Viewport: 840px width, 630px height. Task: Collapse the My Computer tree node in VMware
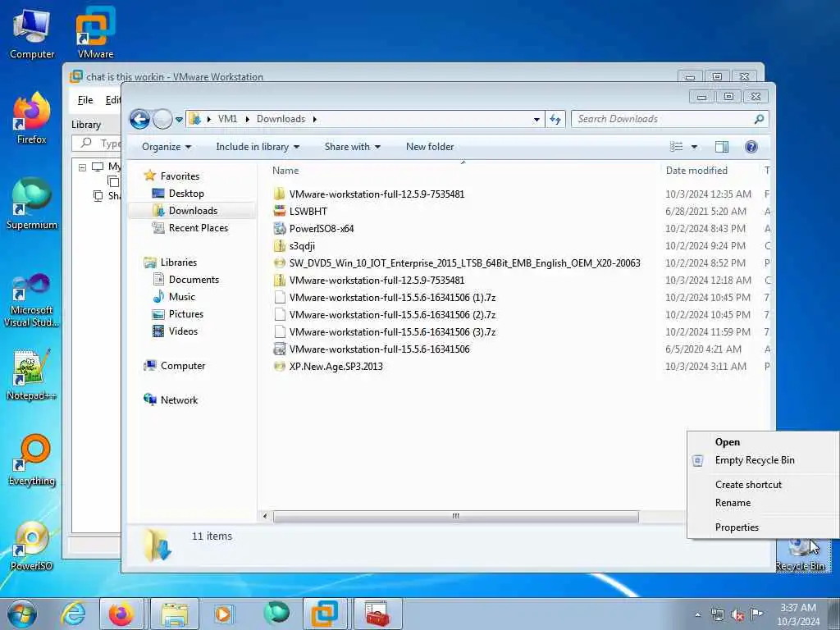coord(83,167)
